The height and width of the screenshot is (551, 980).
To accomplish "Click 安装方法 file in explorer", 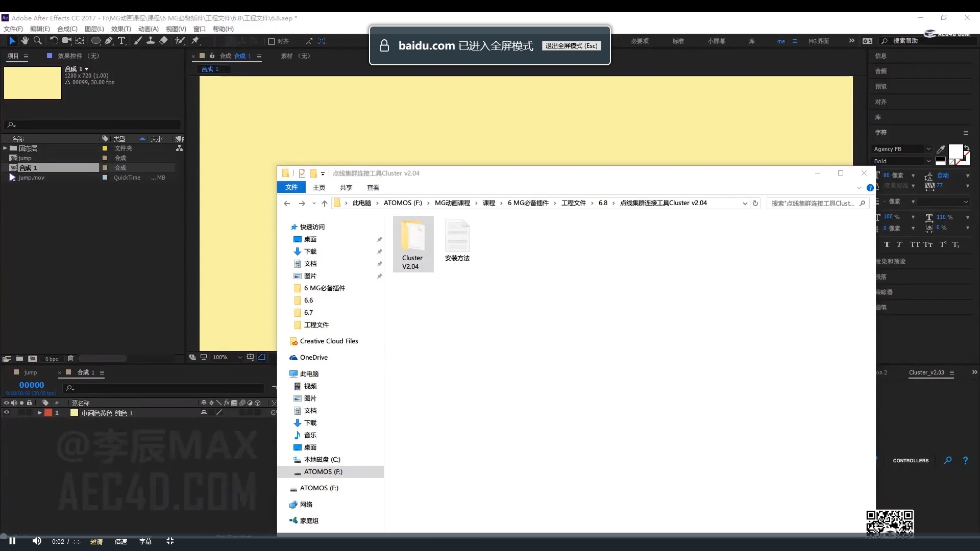I will (457, 244).
